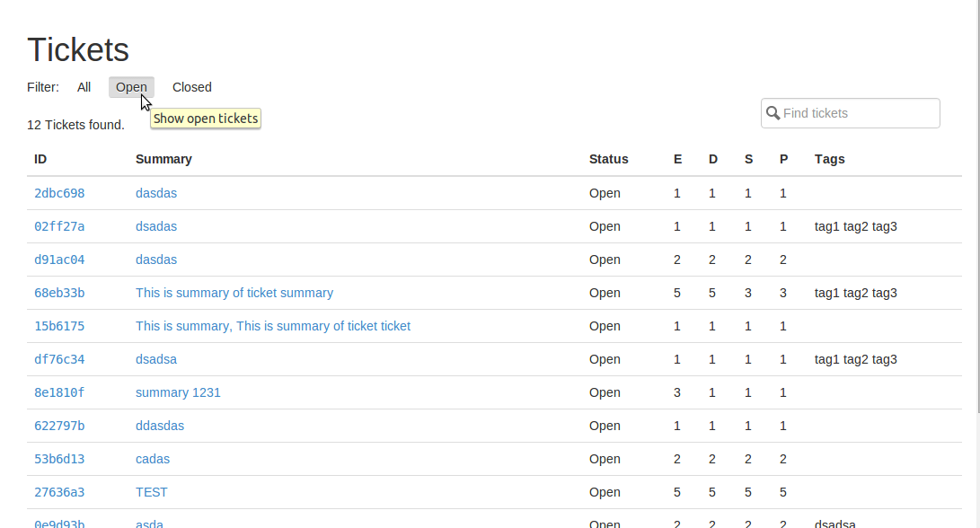Open ticket 68eb33b
This screenshot has width=980, height=528.
[x=59, y=293]
